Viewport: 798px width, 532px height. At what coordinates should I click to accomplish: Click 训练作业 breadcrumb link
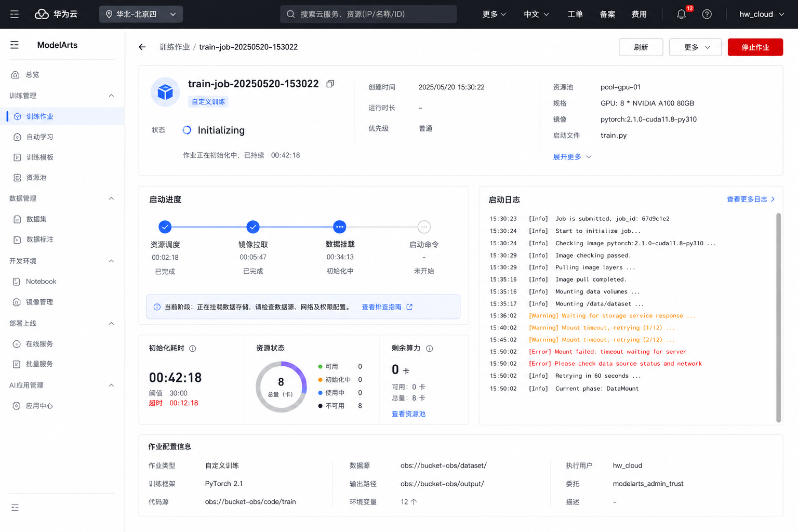coord(175,47)
